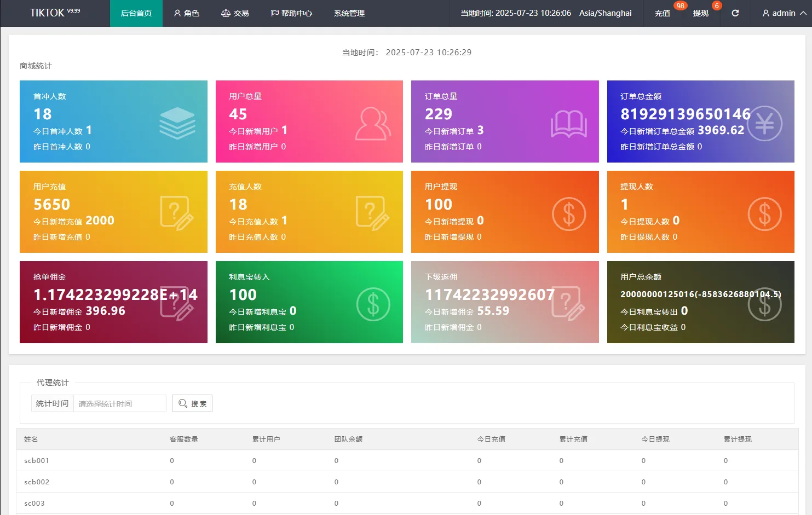The image size is (812, 515).
Task: Click the dollar icon on 用户提现 card
Action: tap(568, 214)
